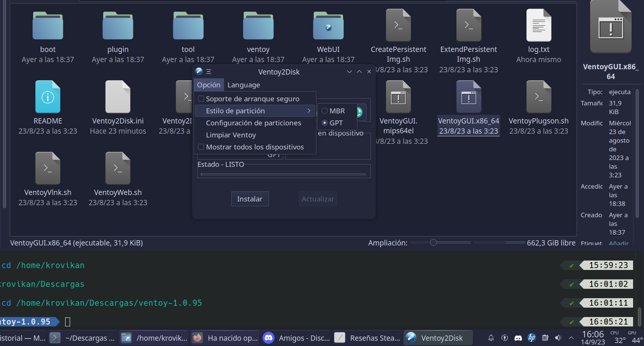Viewport: 644px width, 346px height.
Task: Click the Añadir tags link
Action: coord(619,243)
